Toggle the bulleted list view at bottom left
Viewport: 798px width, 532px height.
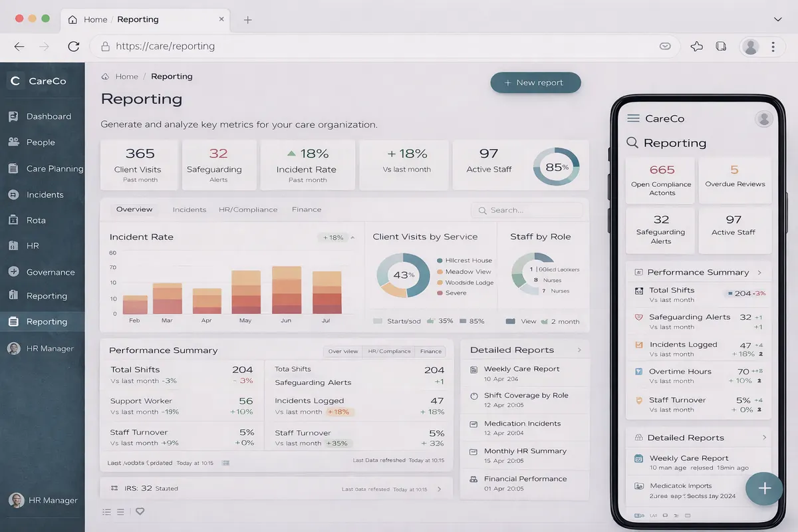[106, 511]
